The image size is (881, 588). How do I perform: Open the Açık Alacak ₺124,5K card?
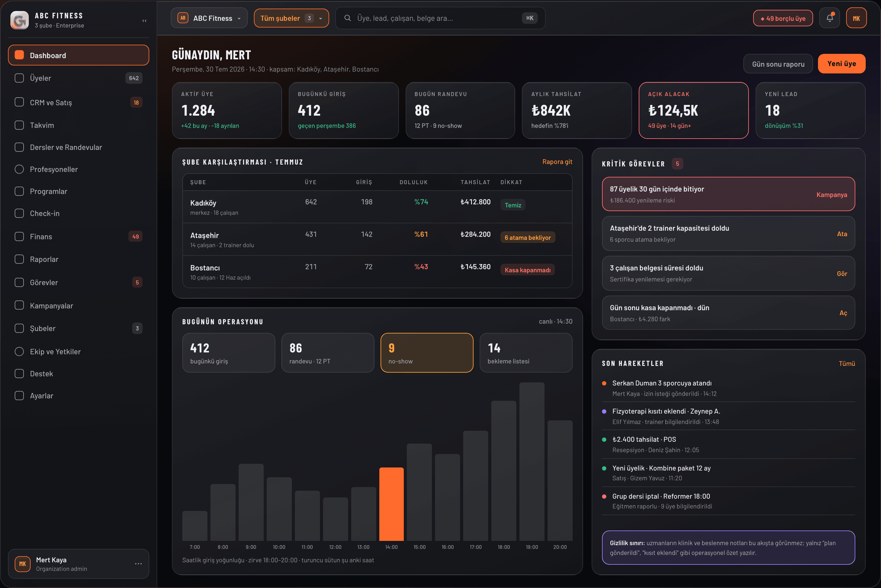[x=693, y=110]
